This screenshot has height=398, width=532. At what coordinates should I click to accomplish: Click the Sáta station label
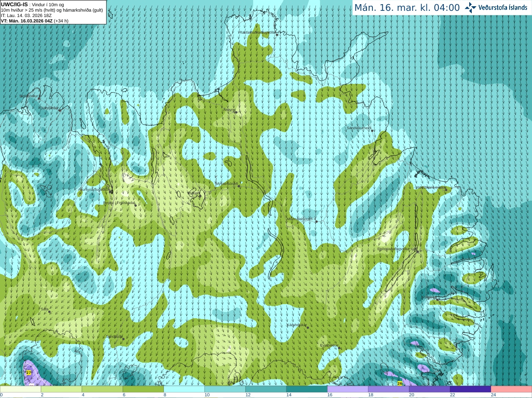click(x=44, y=310)
